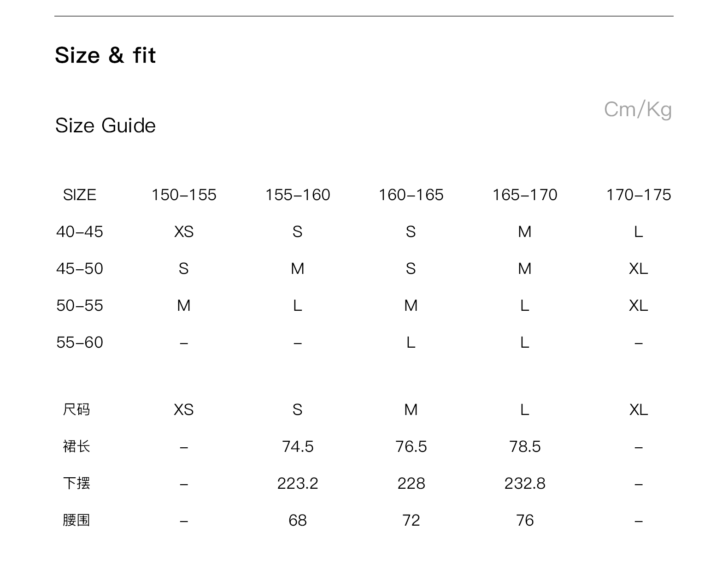The width and height of the screenshot is (728, 569).
Task: Click the 腰围 row label
Action: [x=76, y=520]
